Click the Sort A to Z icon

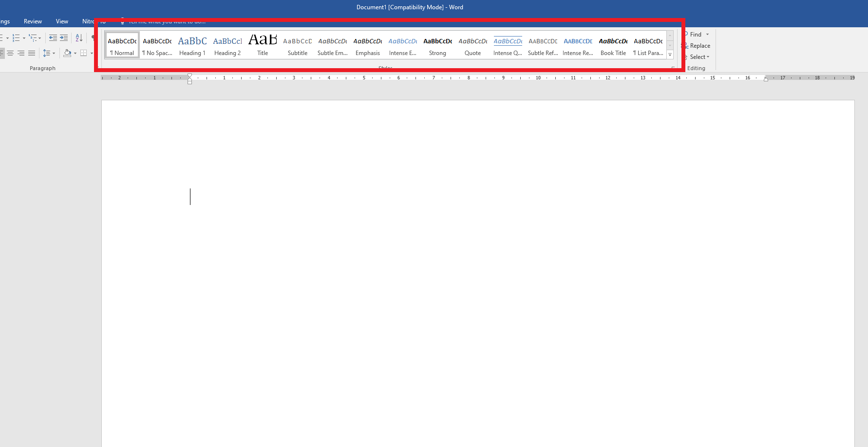pyautogui.click(x=79, y=38)
